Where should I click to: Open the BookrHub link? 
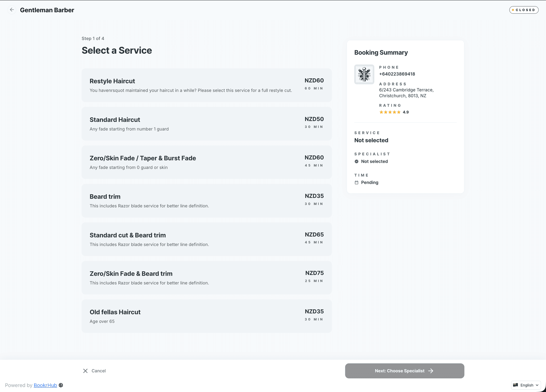(x=45, y=385)
